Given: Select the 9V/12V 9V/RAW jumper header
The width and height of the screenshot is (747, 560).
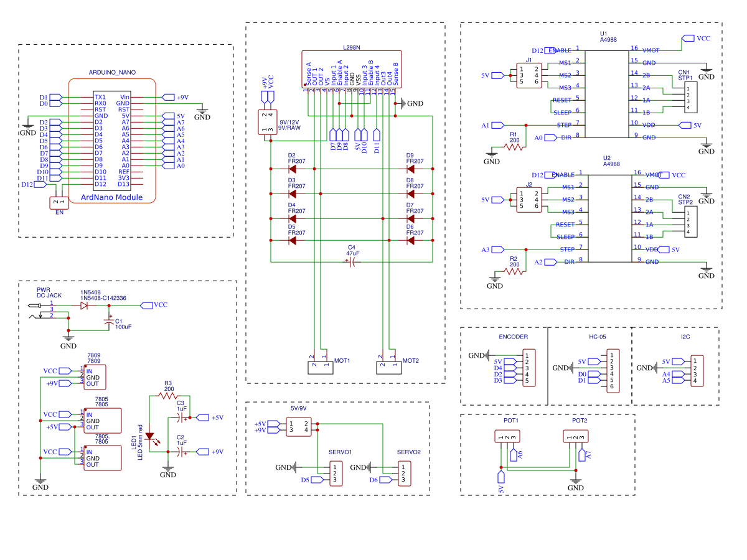Looking at the screenshot, I should 267,122.
